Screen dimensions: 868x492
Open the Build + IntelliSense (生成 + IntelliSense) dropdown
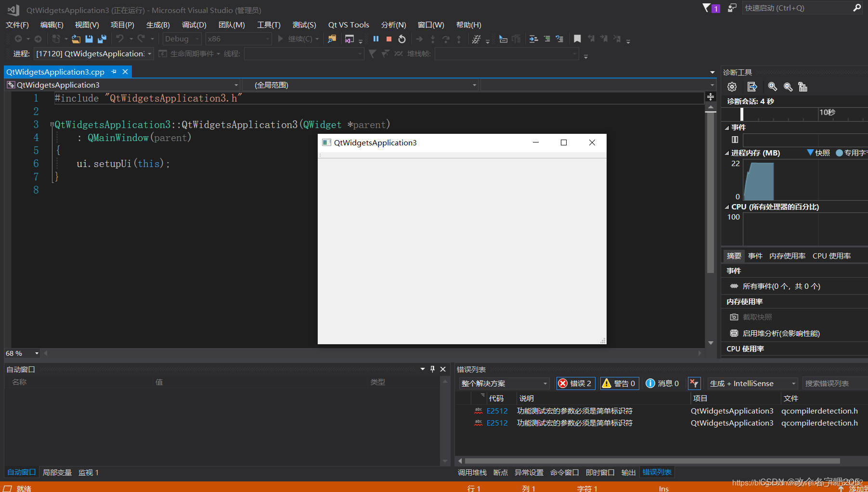point(752,383)
